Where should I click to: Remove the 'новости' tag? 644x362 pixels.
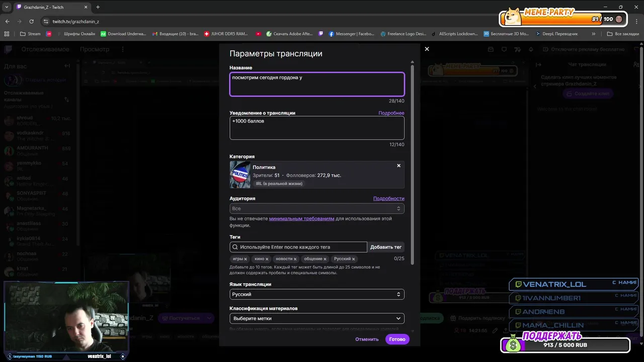pos(296,259)
